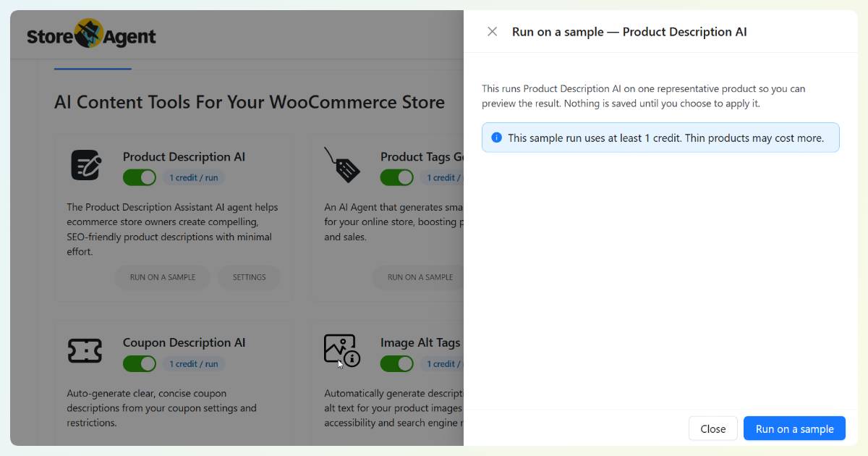
Task: Toggle the Product Tags Generator switch
Action: [x=396, y=177]
